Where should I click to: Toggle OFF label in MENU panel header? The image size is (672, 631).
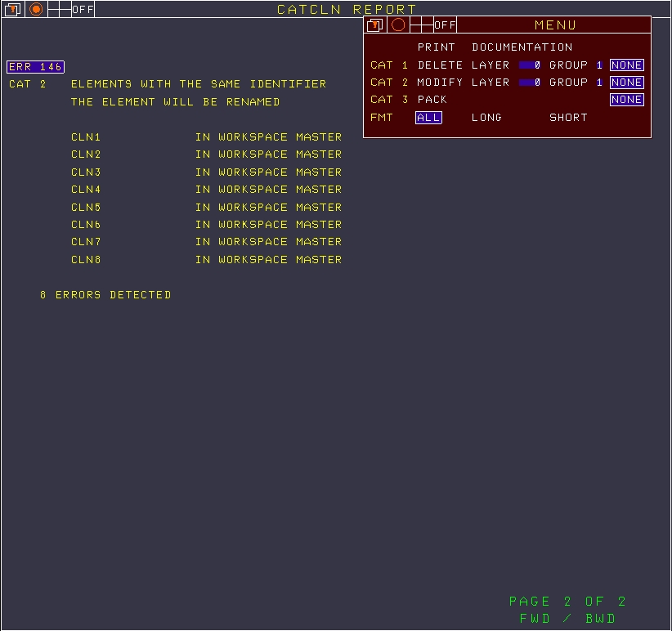[445, 25]
